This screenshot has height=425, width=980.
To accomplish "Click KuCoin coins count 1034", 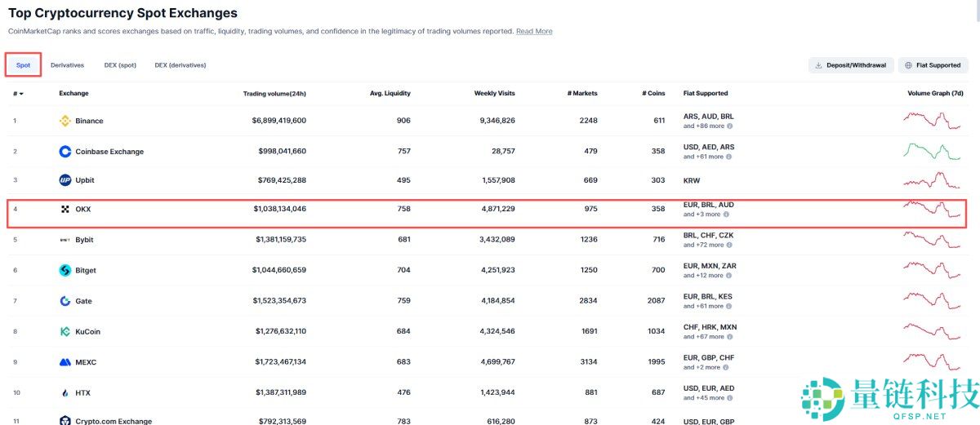I will click(656, 331).
